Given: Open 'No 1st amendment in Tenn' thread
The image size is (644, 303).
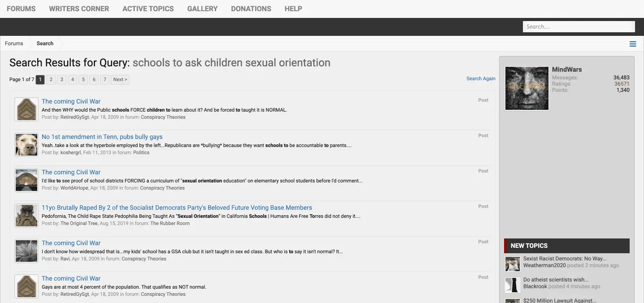Looking at the screenshot, I should click(x=102, y=137).
